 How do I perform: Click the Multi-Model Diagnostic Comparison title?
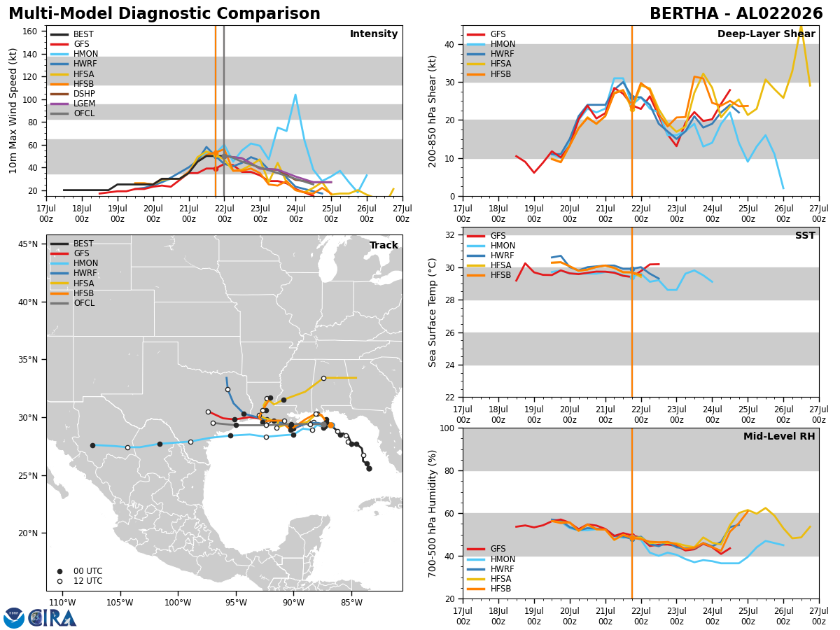pyautogui.click(x=164, y=14)
